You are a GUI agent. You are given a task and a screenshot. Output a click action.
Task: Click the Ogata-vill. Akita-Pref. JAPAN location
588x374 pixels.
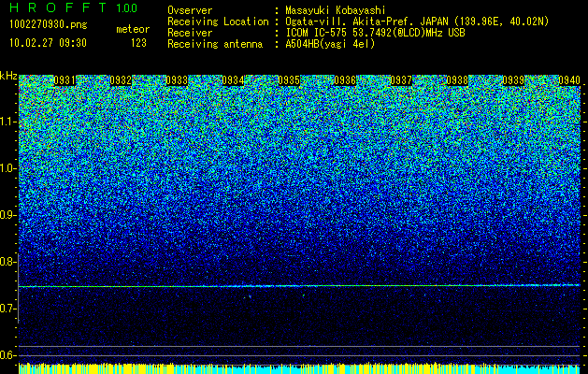417,22
